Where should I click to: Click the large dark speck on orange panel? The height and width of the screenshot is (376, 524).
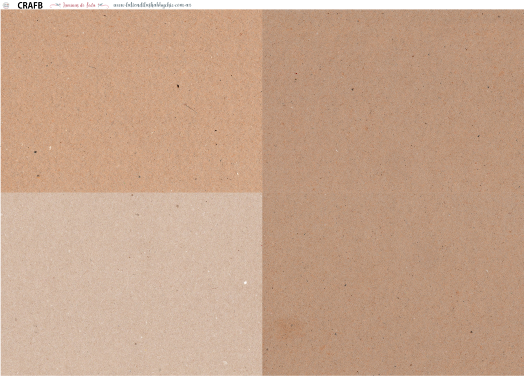pos(178,86)
